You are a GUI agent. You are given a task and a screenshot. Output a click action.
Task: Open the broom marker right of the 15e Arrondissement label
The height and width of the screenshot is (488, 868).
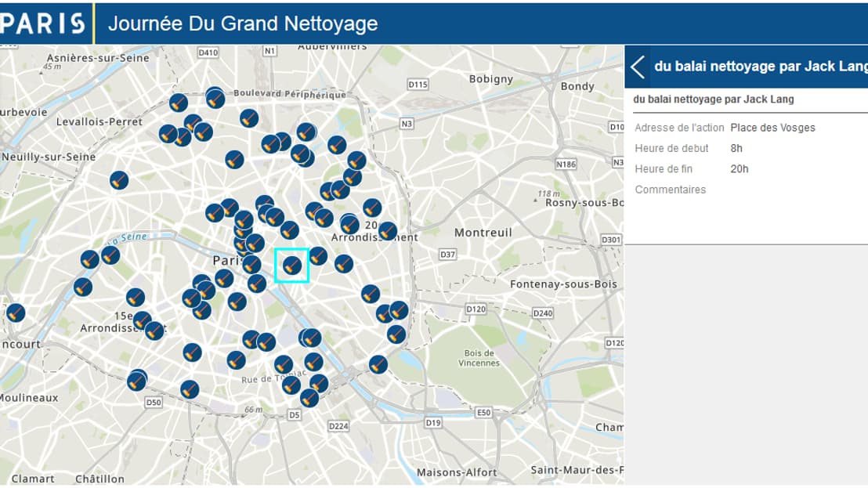pos(154,331)
